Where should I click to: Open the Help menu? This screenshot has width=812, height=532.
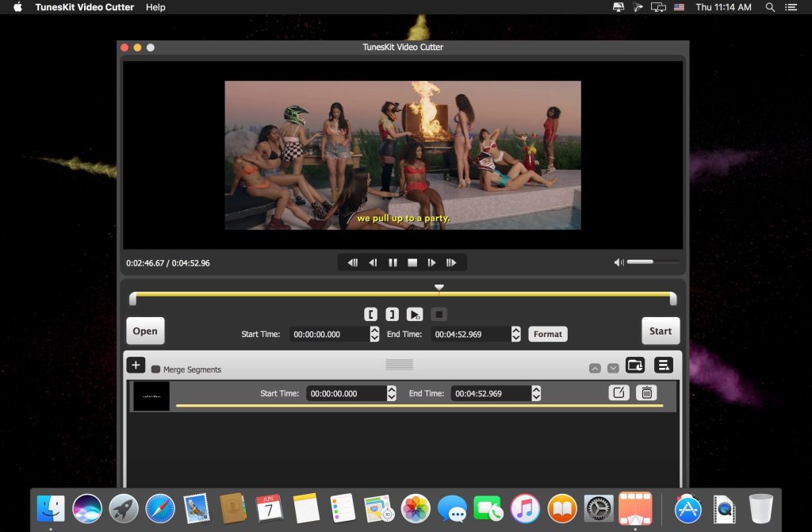click(155, 7)
